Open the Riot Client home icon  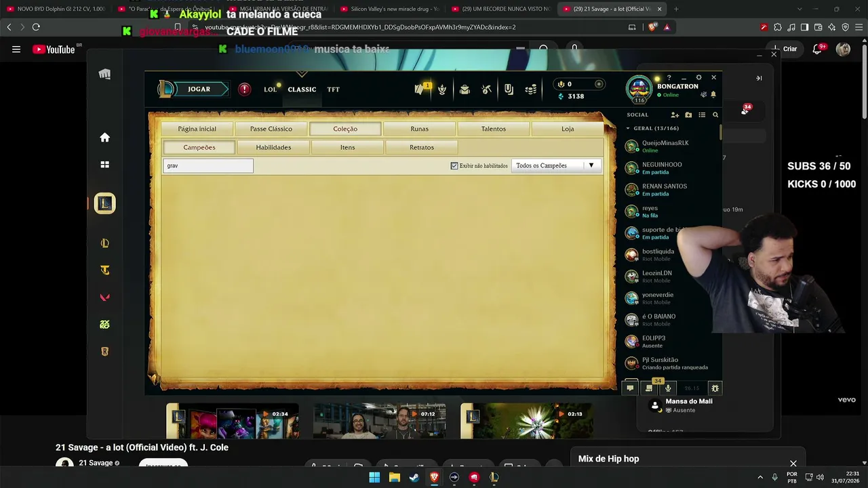click(x=104, y=138)
